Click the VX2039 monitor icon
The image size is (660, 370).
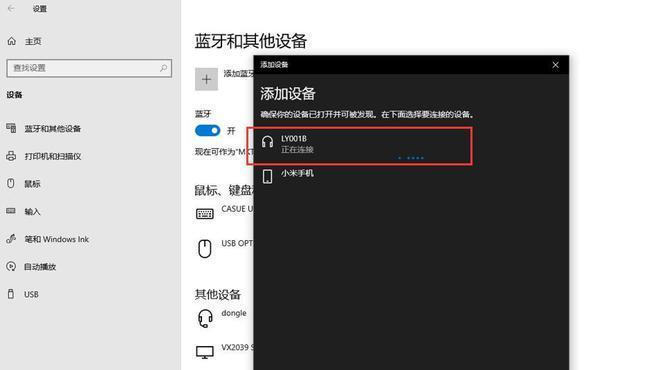pyautogui.click(x=205, y=352)
